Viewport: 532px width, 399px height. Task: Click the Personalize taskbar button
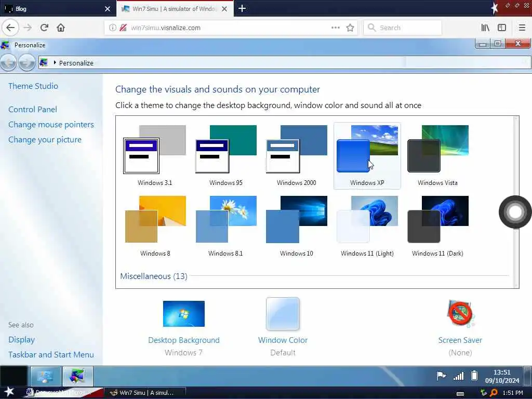click(x=78, y=376)
